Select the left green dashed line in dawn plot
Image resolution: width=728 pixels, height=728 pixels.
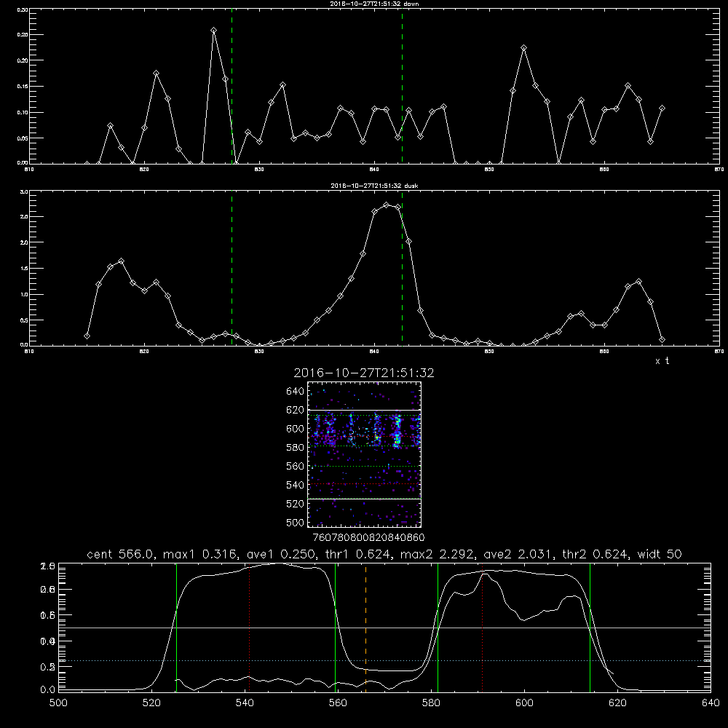pyautogui.click(x=232, y=86)
